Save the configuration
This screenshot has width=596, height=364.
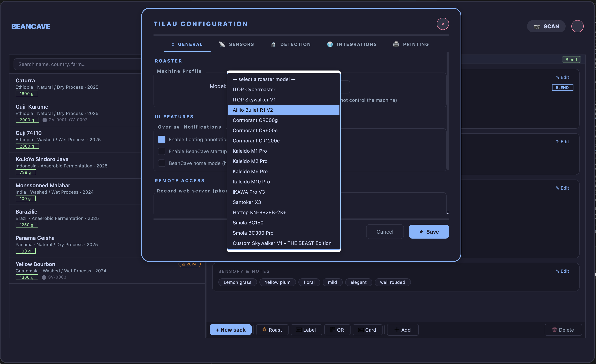(x=429, y=232)
